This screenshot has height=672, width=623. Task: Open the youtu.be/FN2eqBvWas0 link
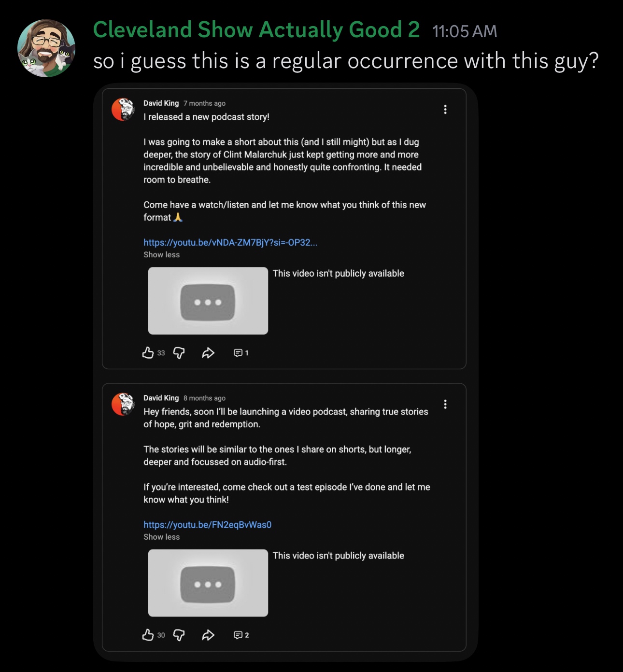pos(207,525)
